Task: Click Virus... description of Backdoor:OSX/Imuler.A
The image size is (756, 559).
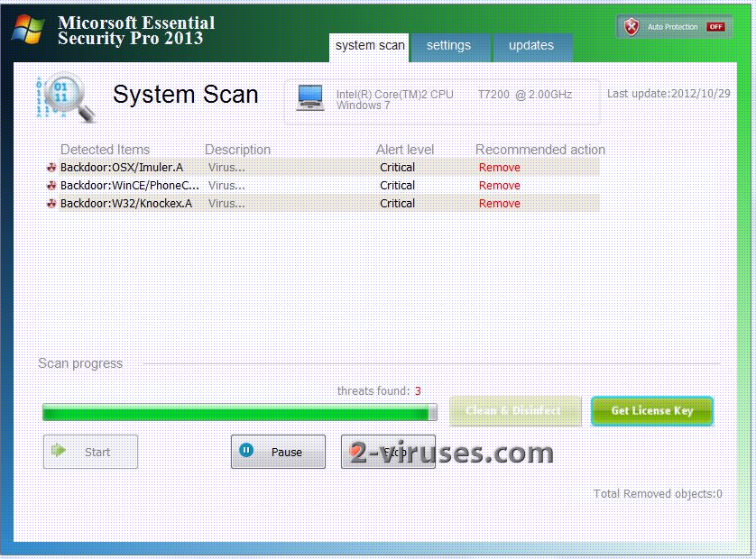Action: point(226,168)
